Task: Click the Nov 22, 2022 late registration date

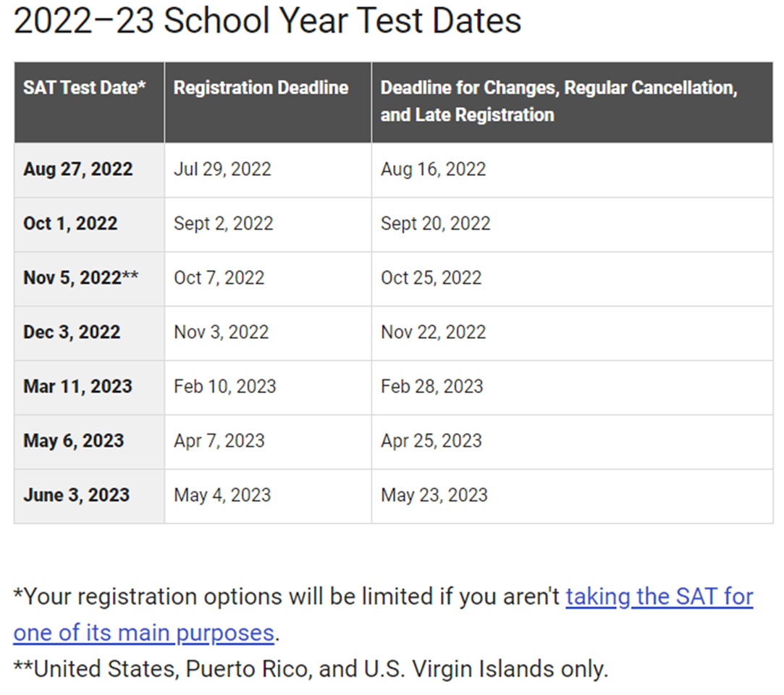Action: coord(434,332)
